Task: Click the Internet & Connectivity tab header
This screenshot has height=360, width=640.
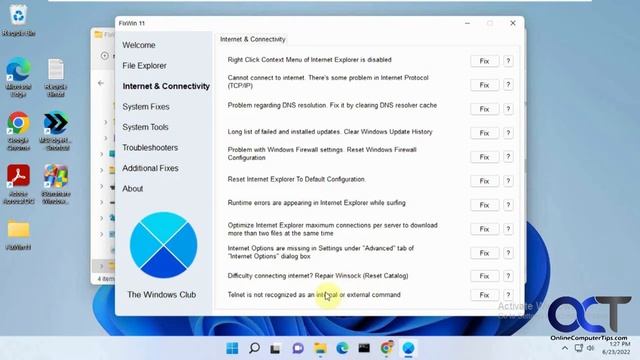Action: point(253,39)
